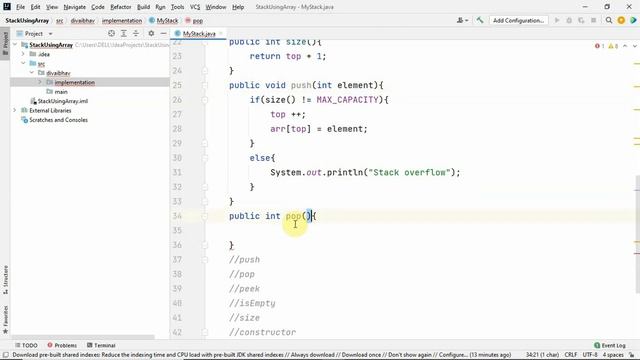Click '4 spaces' indent in status bar
Screen dimensions: 640x360
613,355
